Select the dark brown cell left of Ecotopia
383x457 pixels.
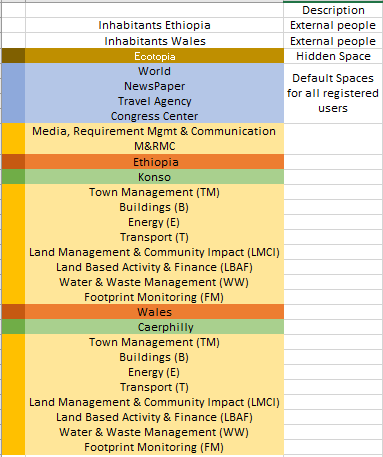pyautogui.click(x=13, y=56)
